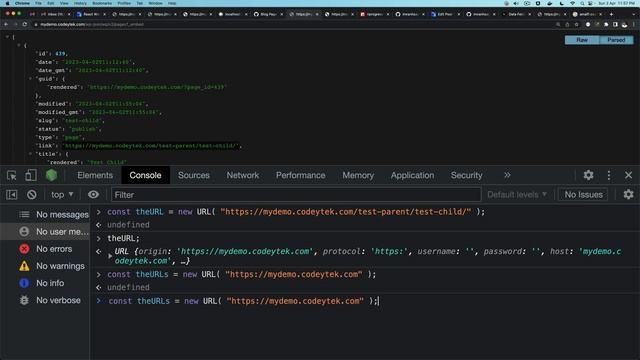Select the No messages sidebar filter
Screen dimensions: 640x360
point(45,214)
